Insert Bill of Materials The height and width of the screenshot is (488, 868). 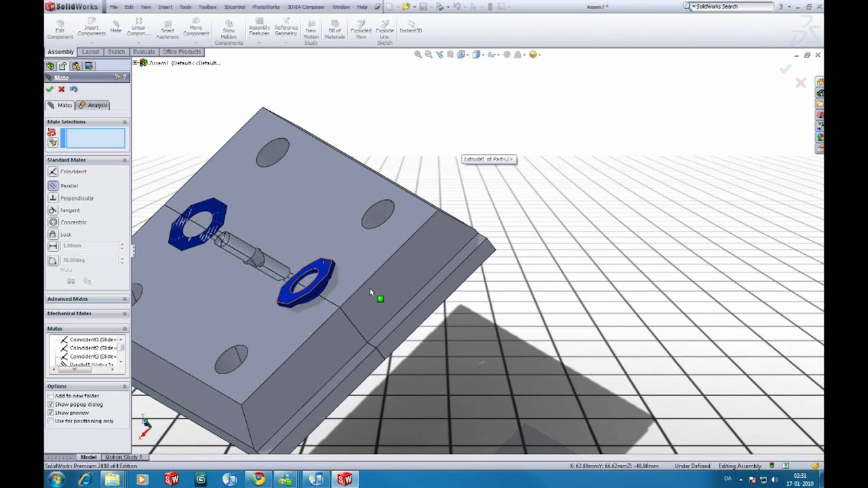335,29
